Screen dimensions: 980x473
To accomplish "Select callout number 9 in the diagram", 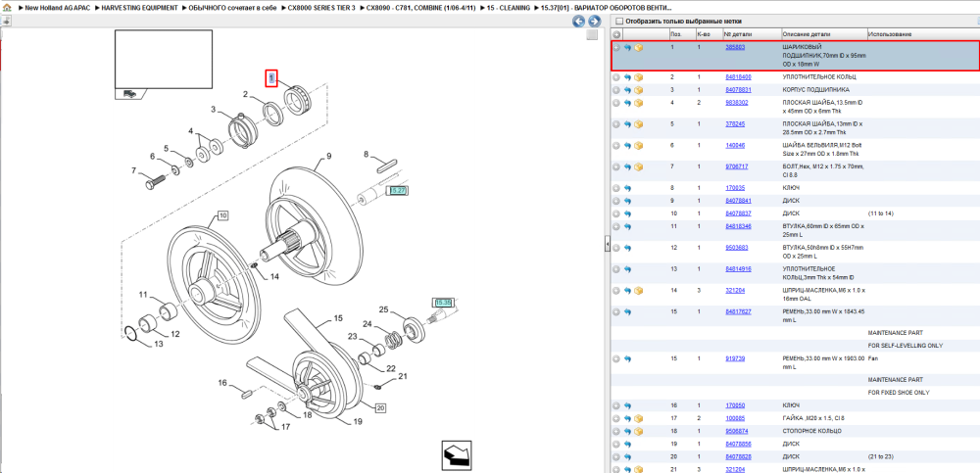I will click(327, 156).
